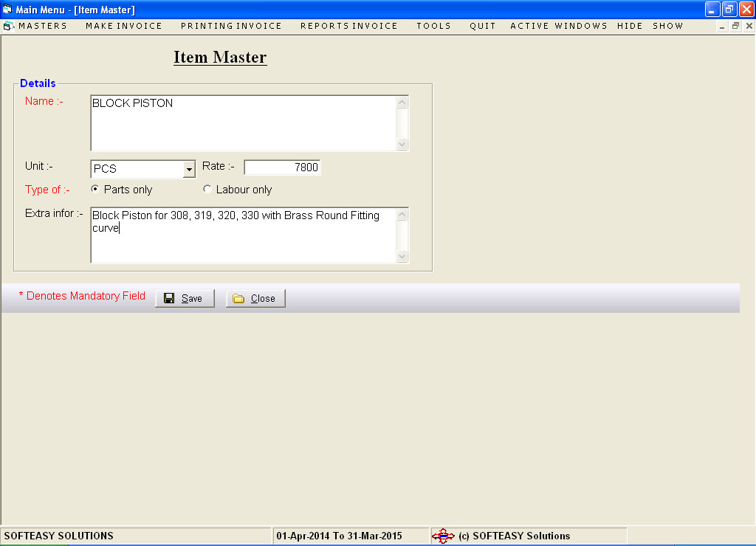Viewport: 756px width, 546px height.
Task: Click the application icon in menu bar
Action: [x=9, y=26]
